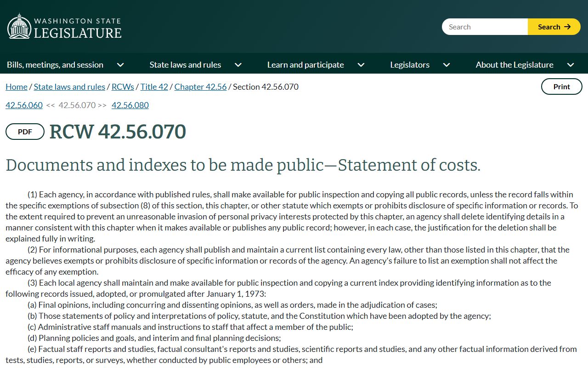Image resolution: width=588 pixels, height=368 pixels.
Task: Open RCWs breadcrumb link
Action: pyautogui.click(x=123, y=86)
